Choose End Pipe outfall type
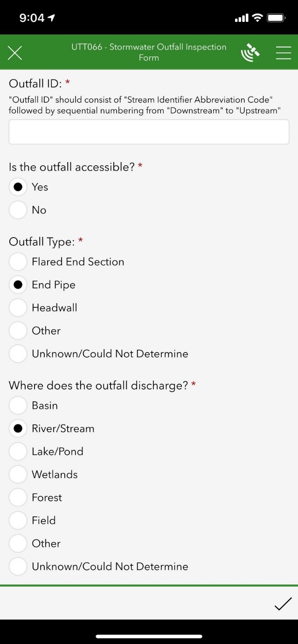Screen dimensions: 298x644 click(x=18, y=285)
